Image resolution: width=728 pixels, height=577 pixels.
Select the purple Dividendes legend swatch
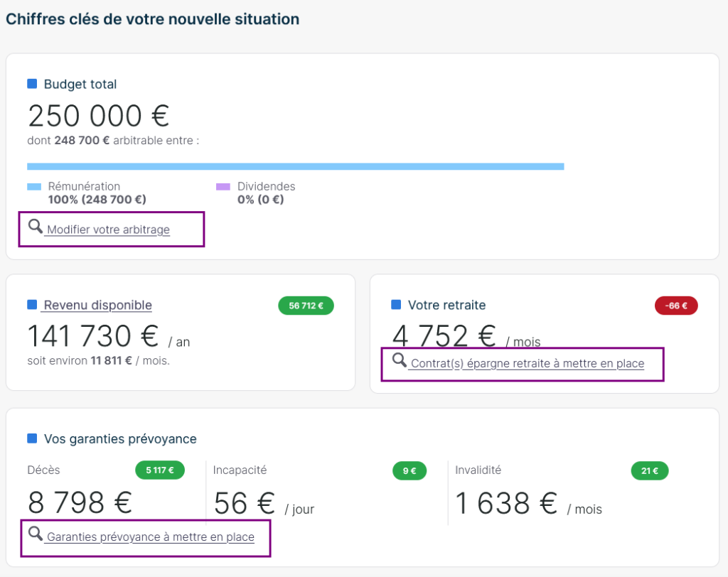pyautogui.click(x=223, y=187)
